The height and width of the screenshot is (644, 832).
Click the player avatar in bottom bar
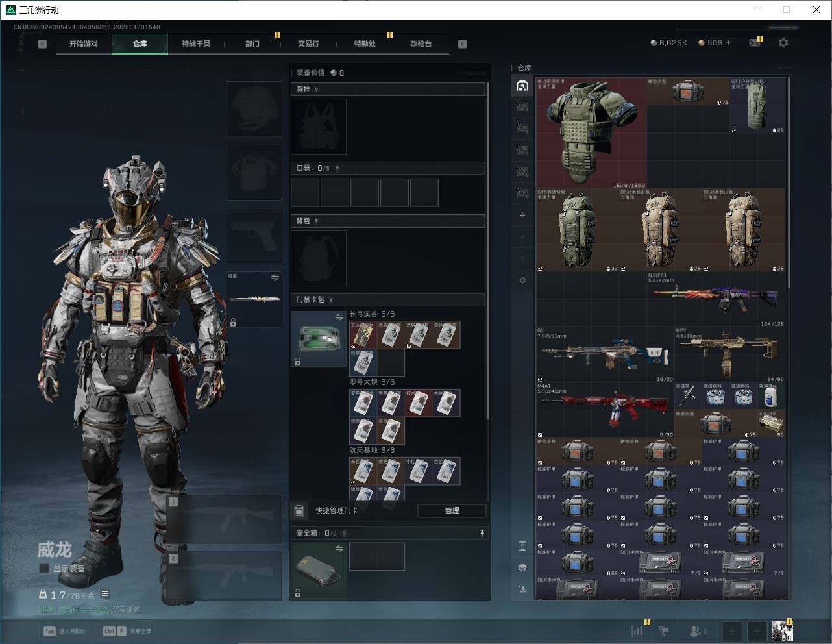pos(782,630)
